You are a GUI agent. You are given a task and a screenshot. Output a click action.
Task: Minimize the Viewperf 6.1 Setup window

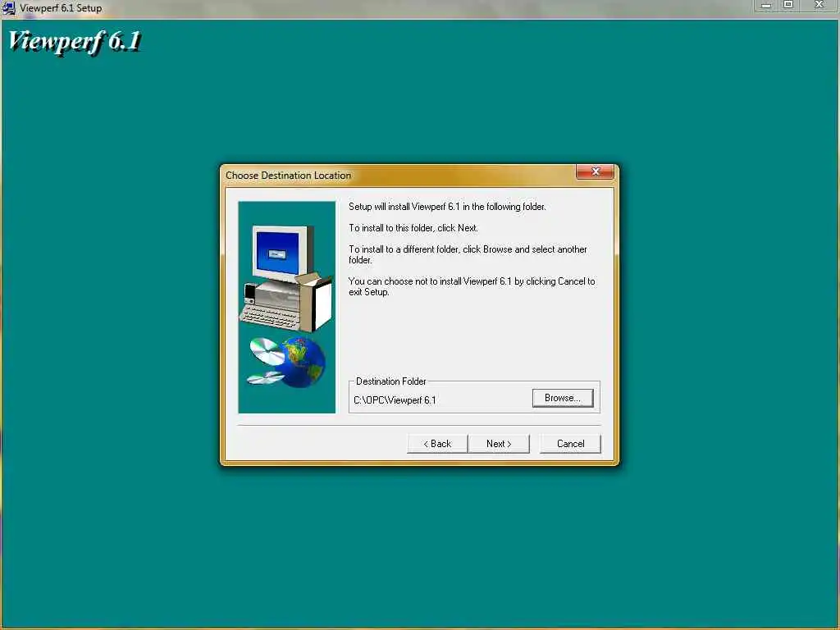coord(766,6)
